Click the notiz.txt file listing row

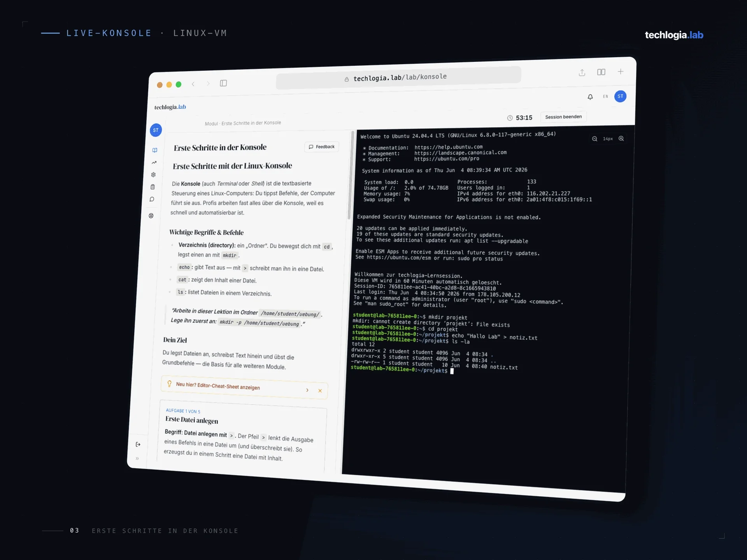(434, 364)
